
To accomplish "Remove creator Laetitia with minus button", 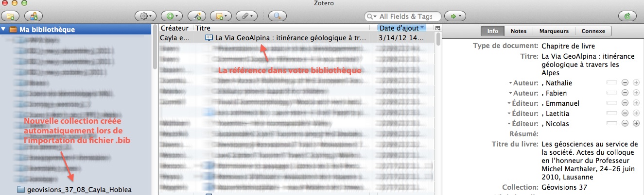I will coord(626,114).
